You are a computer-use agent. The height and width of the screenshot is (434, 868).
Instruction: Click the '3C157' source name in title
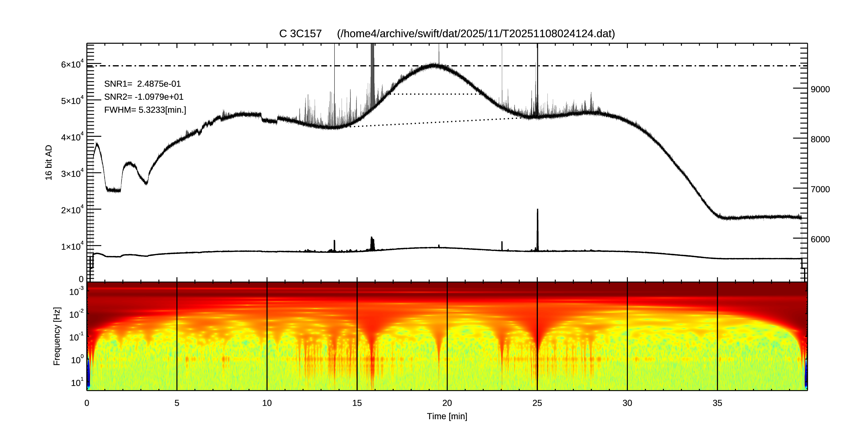click(305, 34)
